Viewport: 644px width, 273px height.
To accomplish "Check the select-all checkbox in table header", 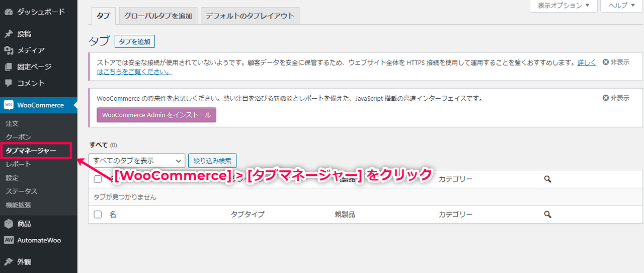I will [x=98, y=179].
